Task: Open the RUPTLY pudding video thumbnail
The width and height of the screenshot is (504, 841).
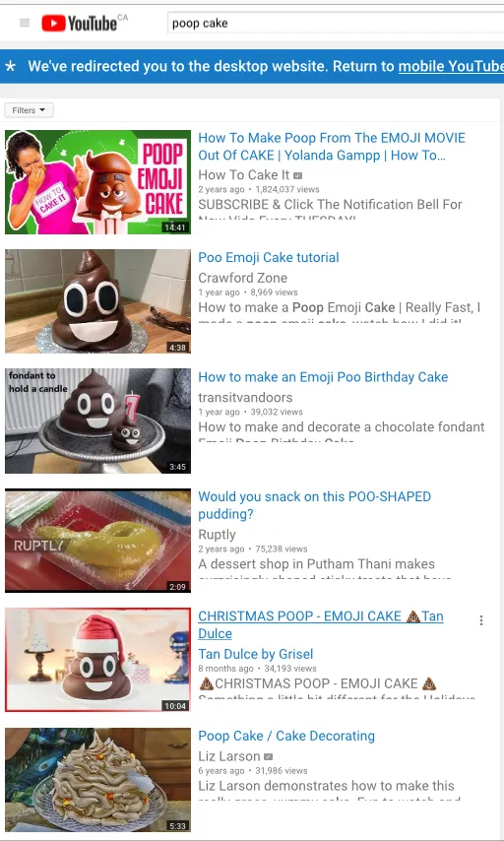Action: tap(97, 541)
